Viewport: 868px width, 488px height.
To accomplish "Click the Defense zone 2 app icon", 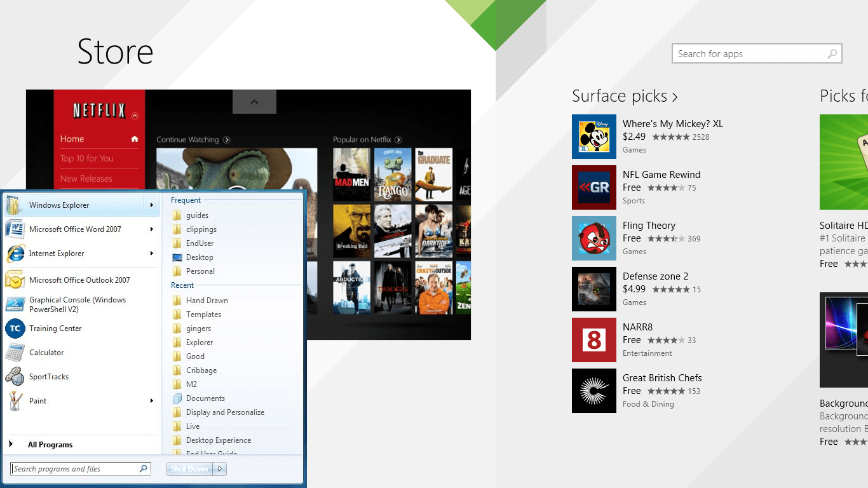I will 594,289.
